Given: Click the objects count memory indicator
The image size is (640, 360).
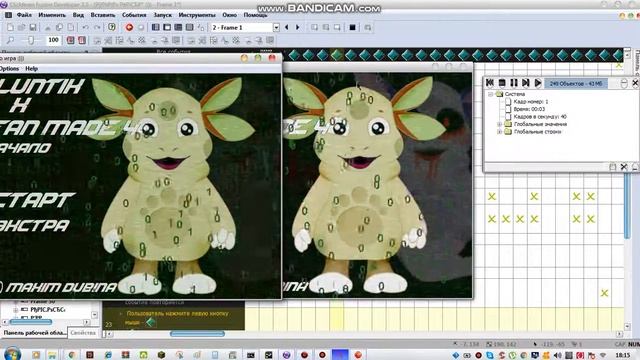Looking at the screenshot, I should coord(576,83).
